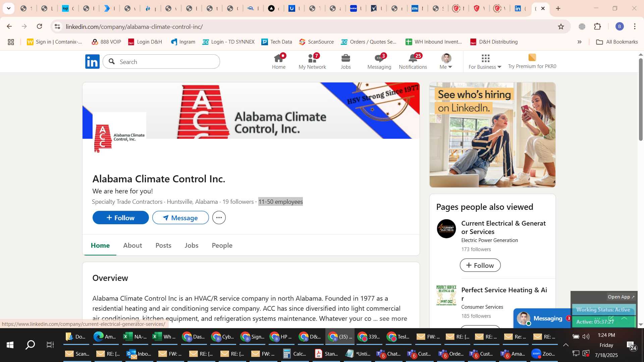The height and width of the screenshot is (362, 644).
Task: Open Chrome three-dot menu
Action: tap(635, 26)
